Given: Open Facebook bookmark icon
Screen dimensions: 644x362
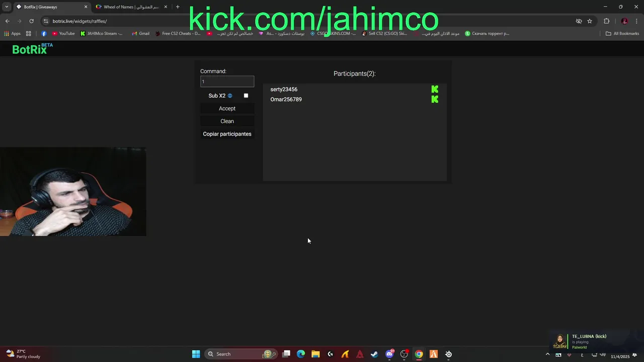Looking at the screenshot, I should [x=44, y=34].
